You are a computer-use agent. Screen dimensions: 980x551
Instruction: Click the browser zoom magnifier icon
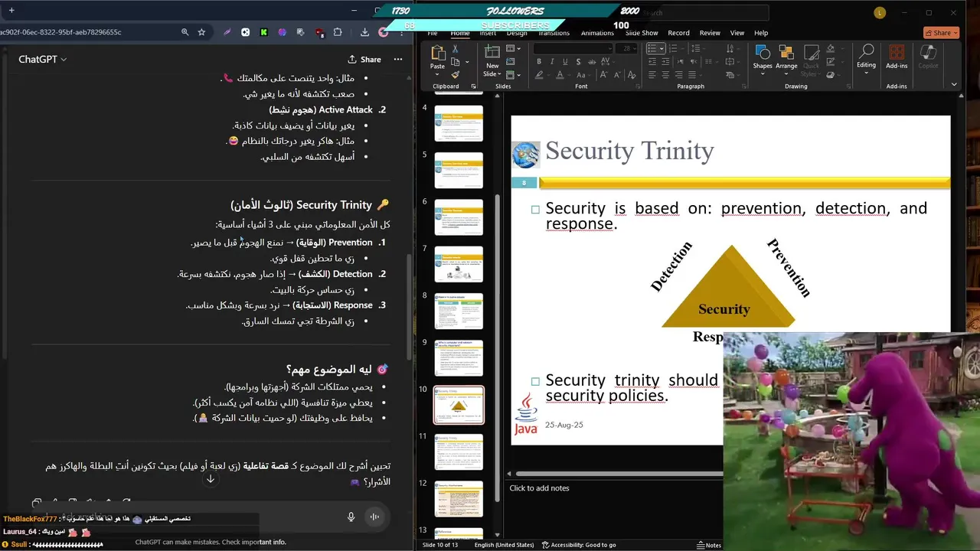(x=185, y=32)
